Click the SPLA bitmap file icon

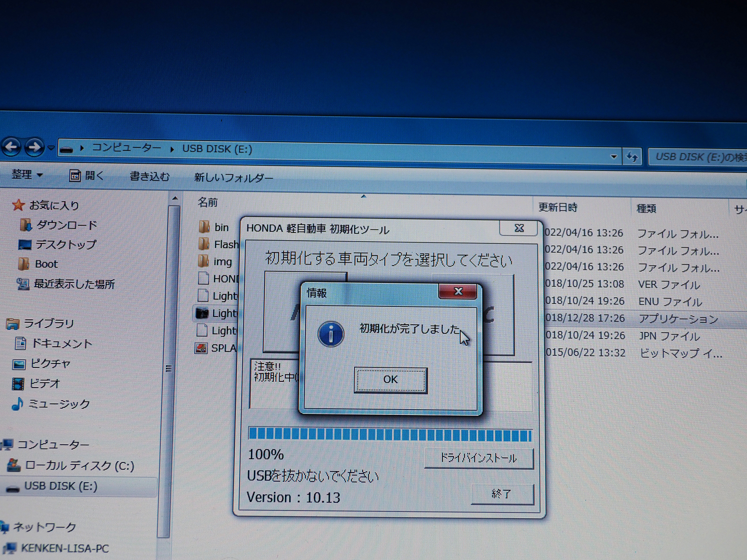[x=201, y=348]
